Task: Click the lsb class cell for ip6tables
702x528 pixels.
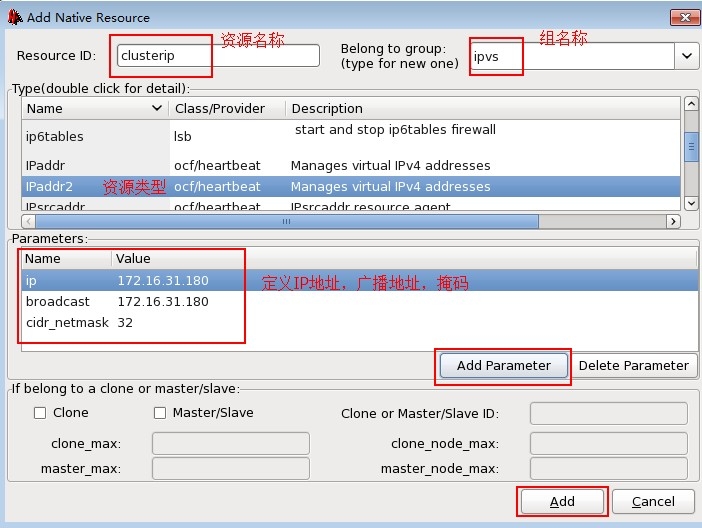Action: coord(183,136)
